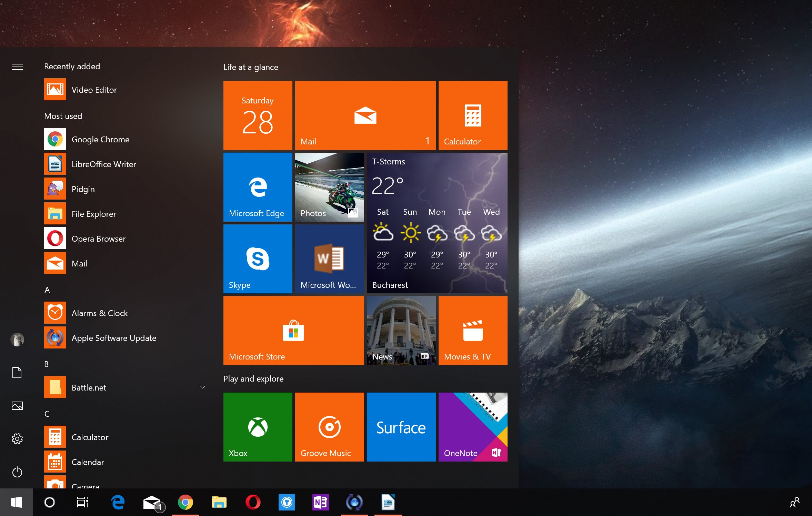Click the Power button in the Start sidebar
The image size is (812, 516).
click(17, 472)
